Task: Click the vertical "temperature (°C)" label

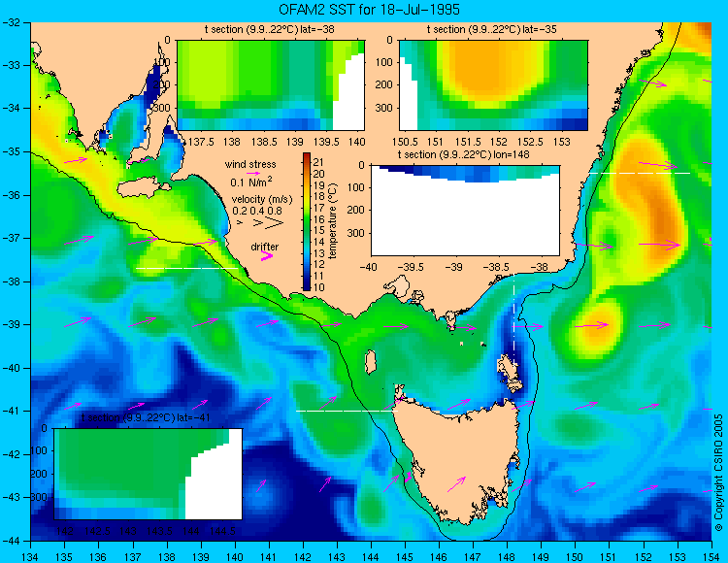Action: [332, 221]
